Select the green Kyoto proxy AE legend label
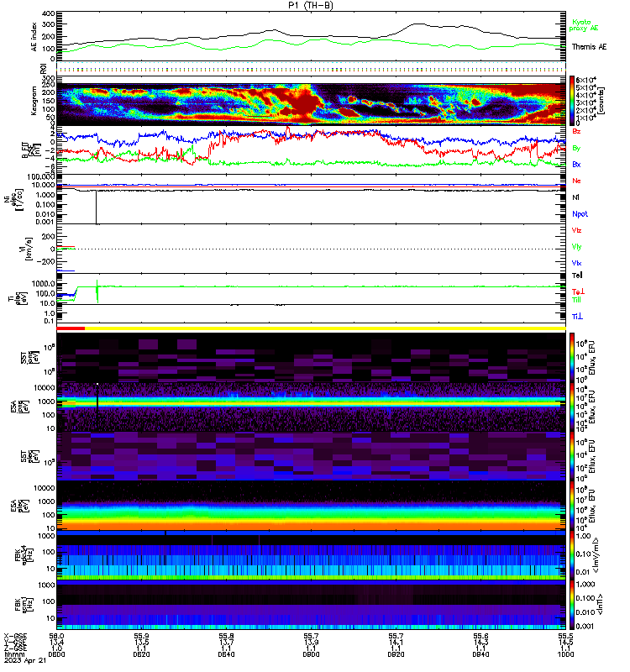Screen dimensions: 630x672 coord(583,25)
